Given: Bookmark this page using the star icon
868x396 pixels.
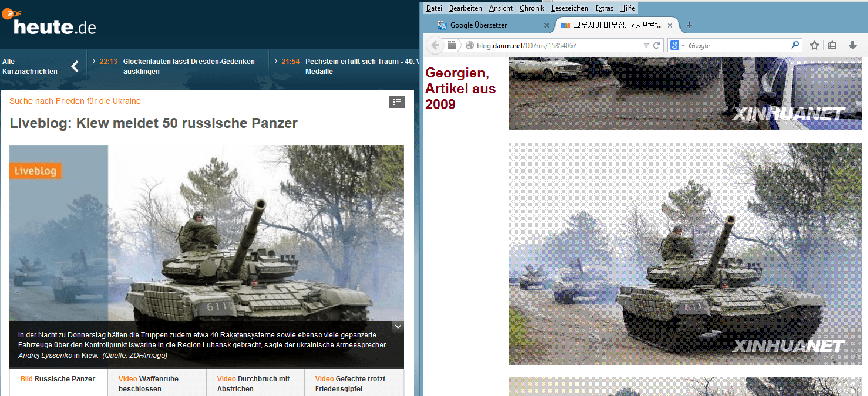Looking at the screenshot, I should 814,45.
